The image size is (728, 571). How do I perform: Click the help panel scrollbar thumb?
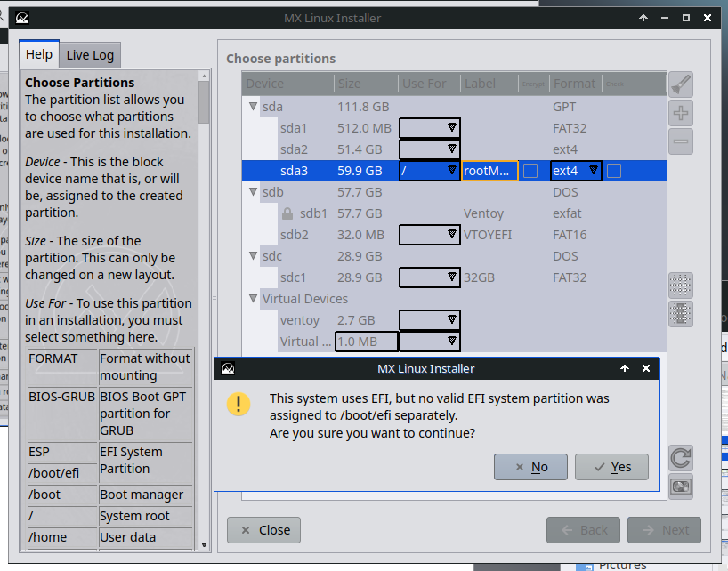pos(204,102)
